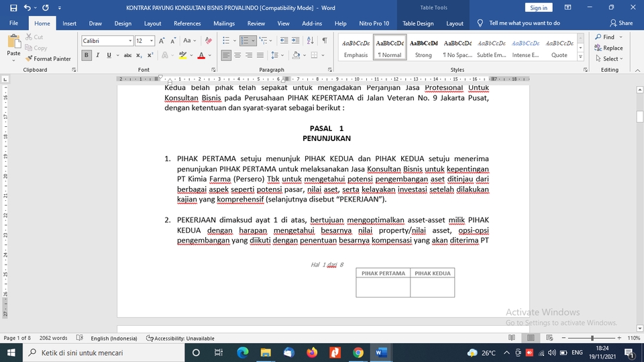Increase paragraph indent
Screen dimensions: 644x362
tap(295, 40)
